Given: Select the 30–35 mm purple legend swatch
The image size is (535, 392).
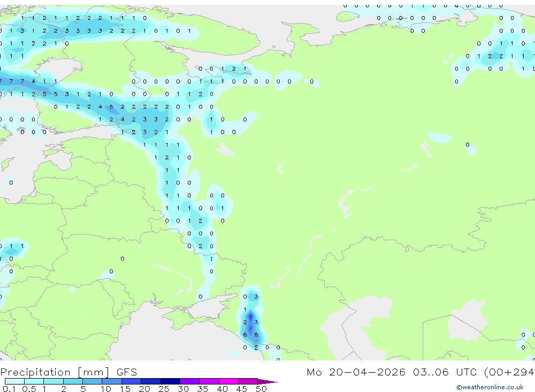Looking at the screenshot, I should [x=190, y=381].
